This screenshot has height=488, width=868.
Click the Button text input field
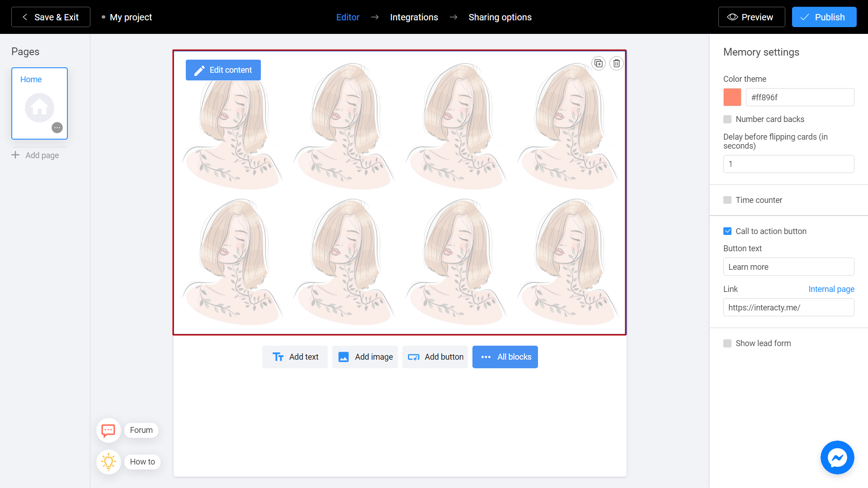pyautogui.click(x=788, y=267)
